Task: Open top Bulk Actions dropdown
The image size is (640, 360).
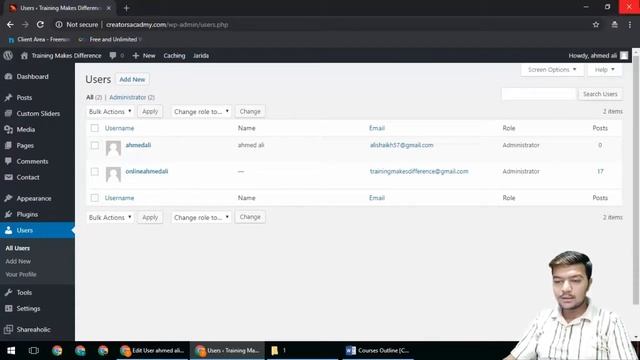Action: [x=110, y=111]
